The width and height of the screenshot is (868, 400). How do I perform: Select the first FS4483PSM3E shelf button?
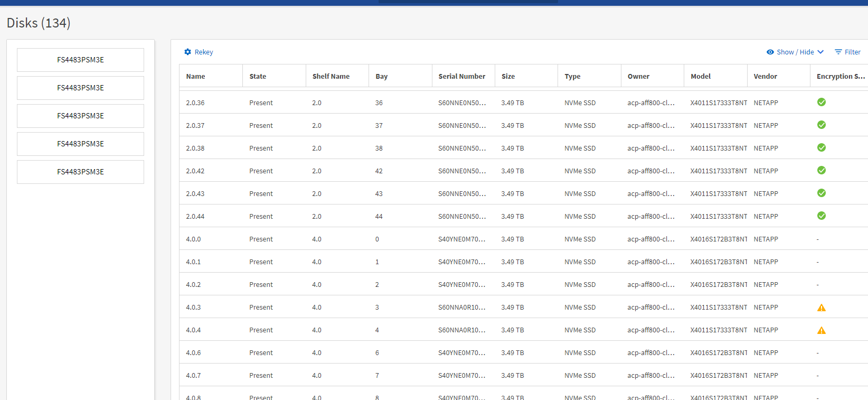[x=80, y=60]
